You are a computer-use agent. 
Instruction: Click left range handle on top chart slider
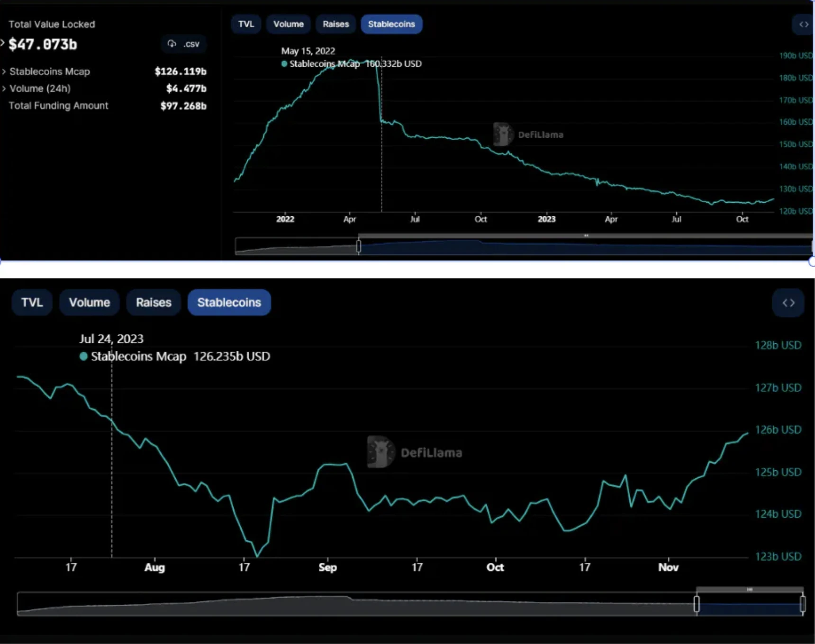click(359, 246)
